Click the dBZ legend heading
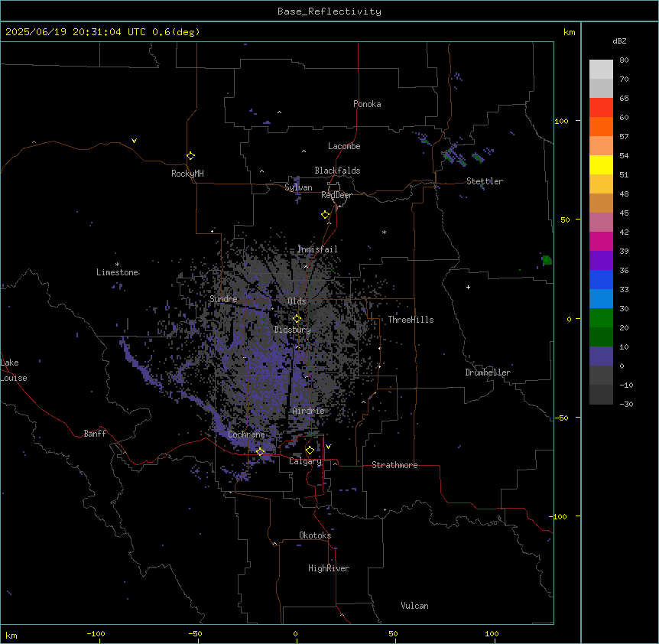This screenshot has width=659, height=644. pos(619,41)
